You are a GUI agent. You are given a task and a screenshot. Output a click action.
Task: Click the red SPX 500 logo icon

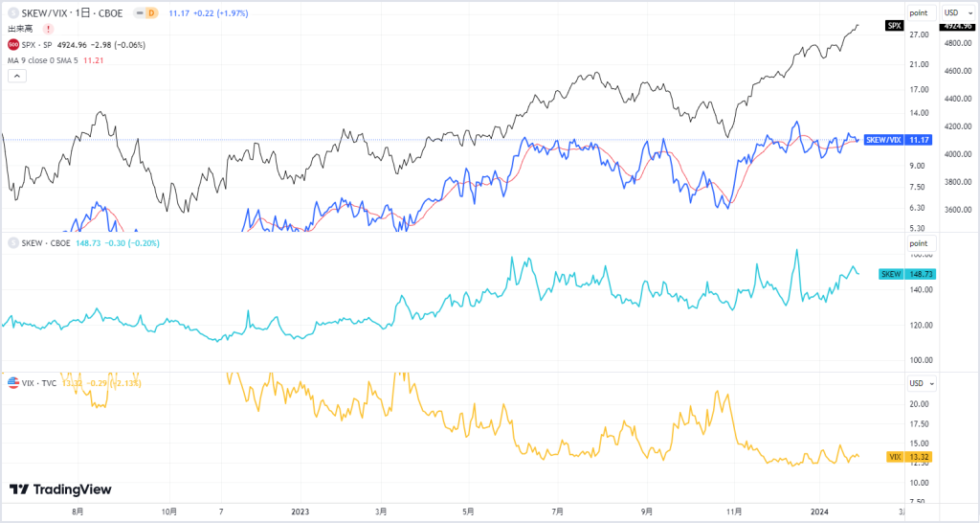point(12,45)
